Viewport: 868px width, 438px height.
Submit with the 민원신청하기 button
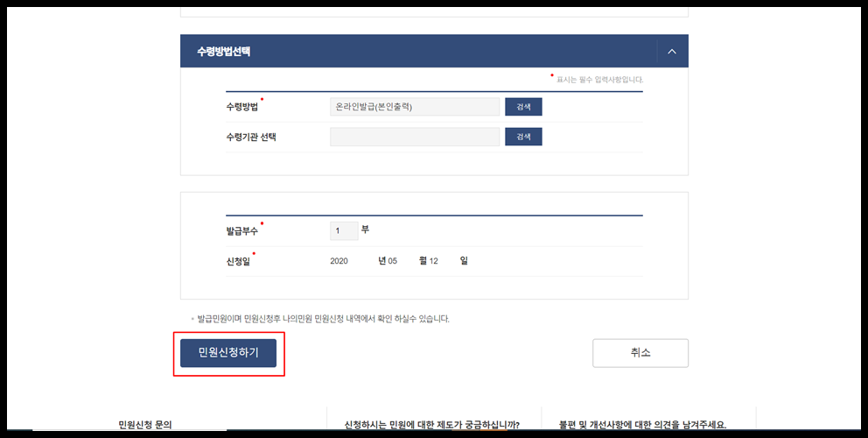228,353
